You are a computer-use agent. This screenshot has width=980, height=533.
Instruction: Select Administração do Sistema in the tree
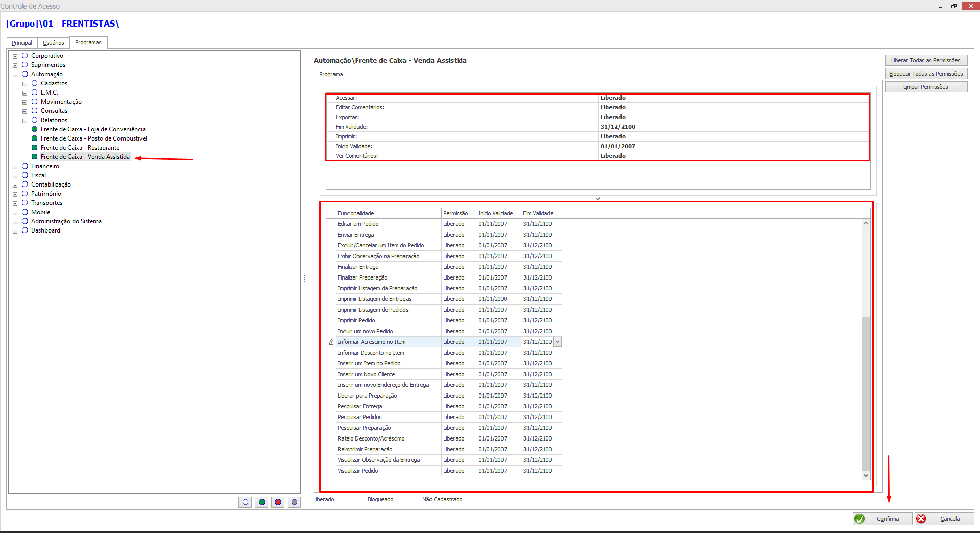coord(66,221)
